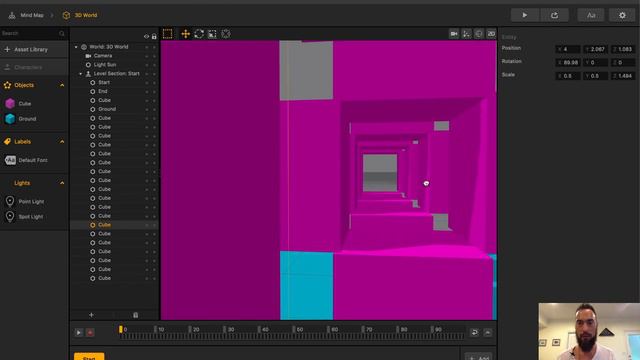Click the white gizmo handle in the viewport
The image size is (640, 360).
coord(426,184)
